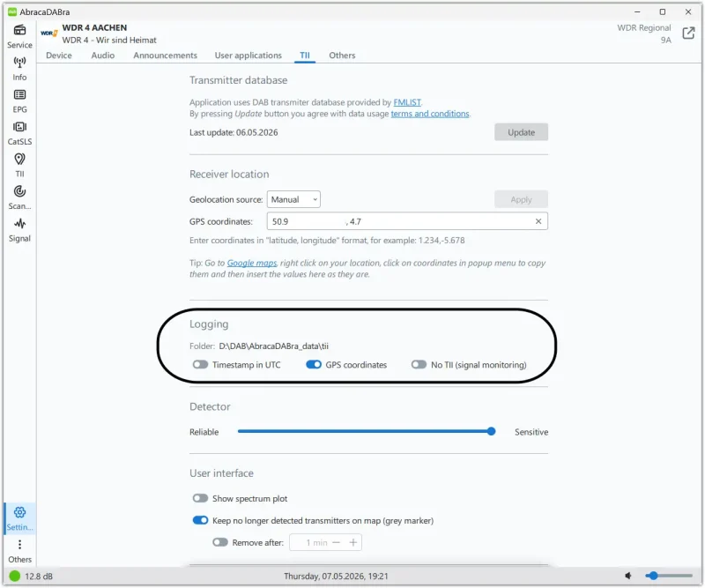Open the Google maps link

point(252,263)
